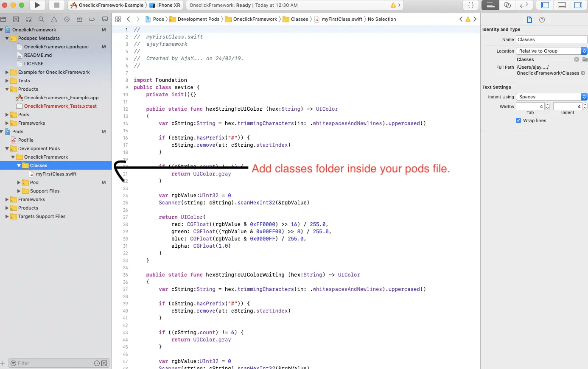Collapse the OneclickFramework project root
This screenshot has height=369, width=588.
[2, 30]
